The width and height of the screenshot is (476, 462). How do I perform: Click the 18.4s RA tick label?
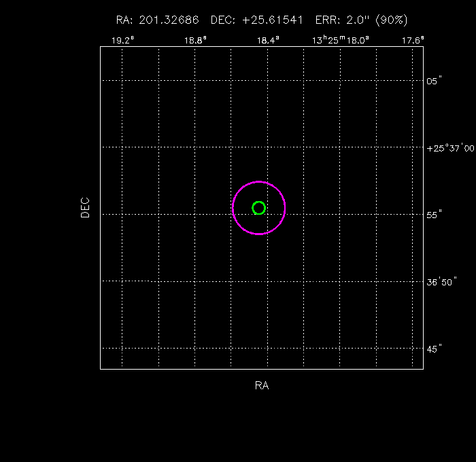267,40
